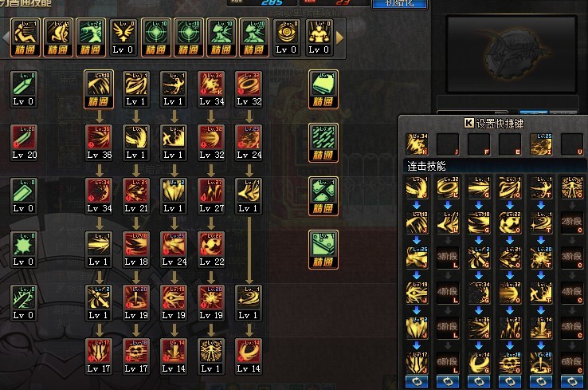
Task: Click refresh button under L combo column
Action: point(448,382)
